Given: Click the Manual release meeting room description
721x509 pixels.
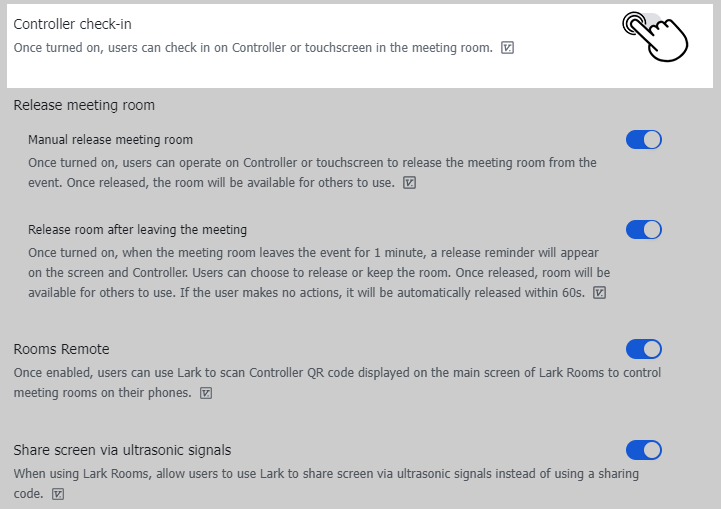Looking at the screenshot, I should click(312, 163).
